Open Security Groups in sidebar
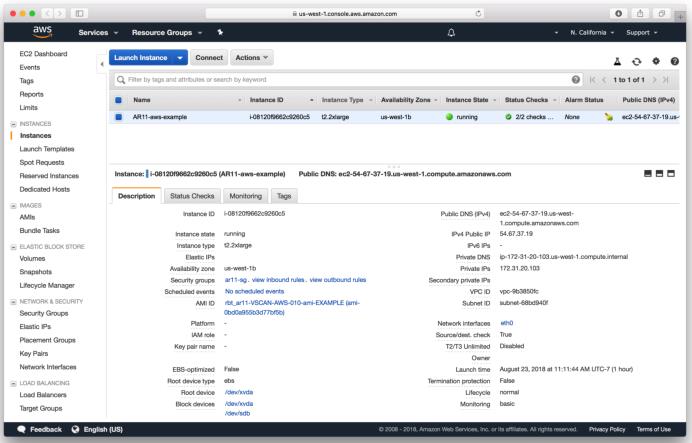692x443 pixels. pos(44,313)
